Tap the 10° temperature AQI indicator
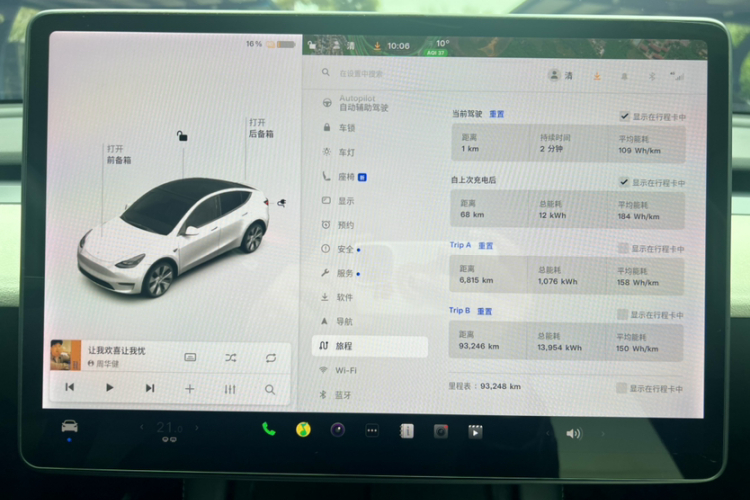750x500 pixels. pyautogui.click(x=437, y=47)
